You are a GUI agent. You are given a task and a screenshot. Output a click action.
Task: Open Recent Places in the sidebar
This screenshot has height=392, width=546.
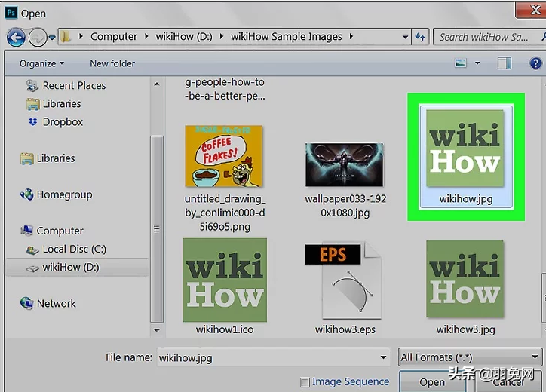click(74, 85)
